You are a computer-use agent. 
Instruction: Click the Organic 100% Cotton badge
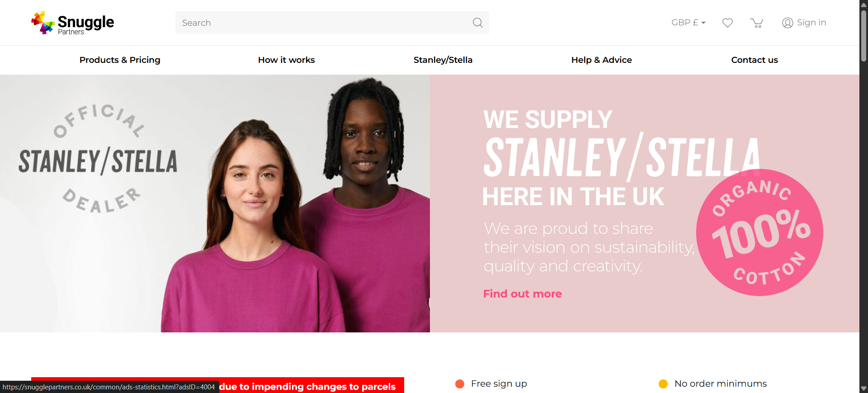click(x=759, y=232)
